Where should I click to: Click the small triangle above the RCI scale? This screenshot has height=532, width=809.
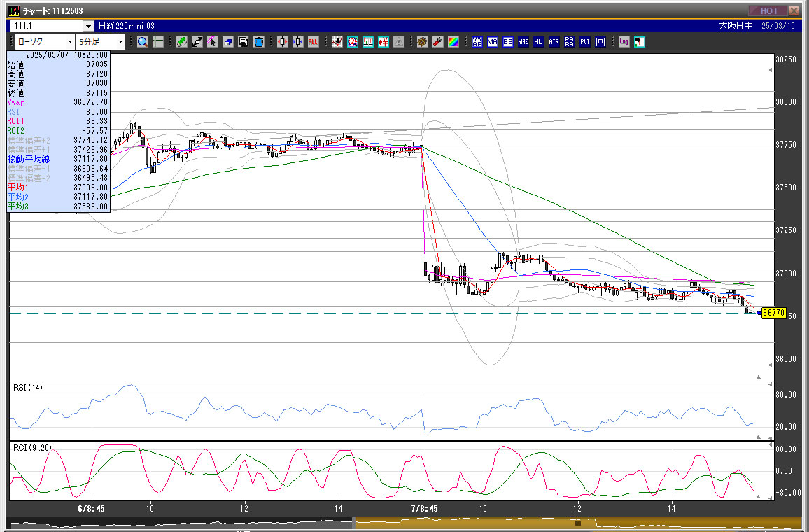[771, 444]
